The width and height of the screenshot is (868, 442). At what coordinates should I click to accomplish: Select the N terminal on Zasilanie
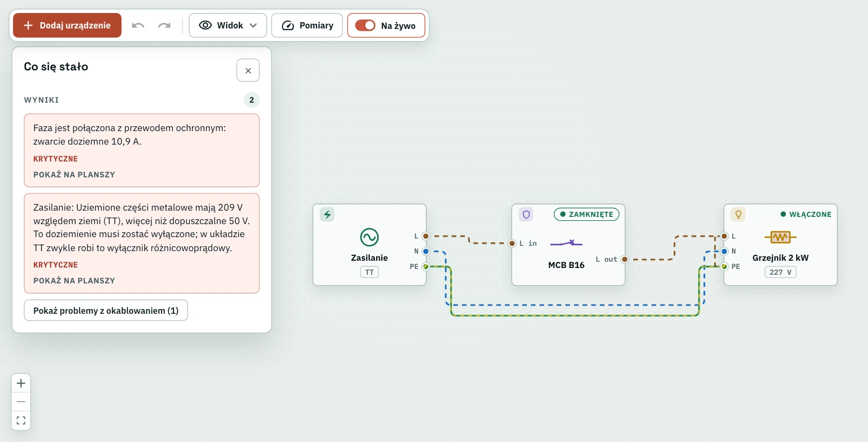[426, 251]
